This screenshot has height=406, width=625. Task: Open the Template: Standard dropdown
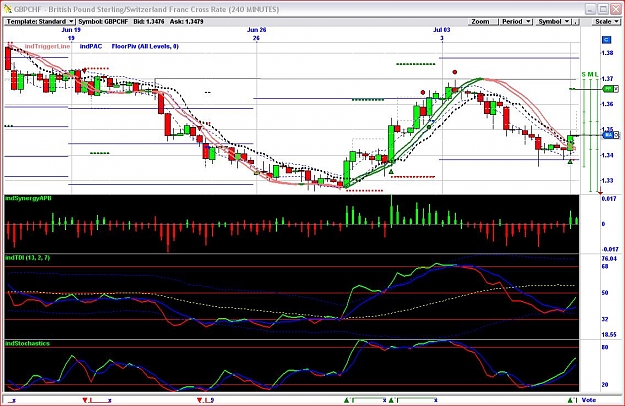[39, 22]
